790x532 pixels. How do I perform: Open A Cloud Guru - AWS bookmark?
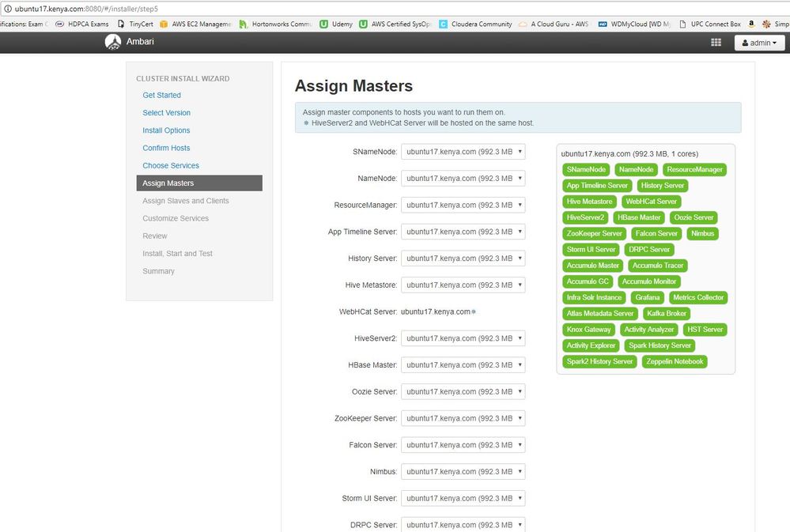554,24
